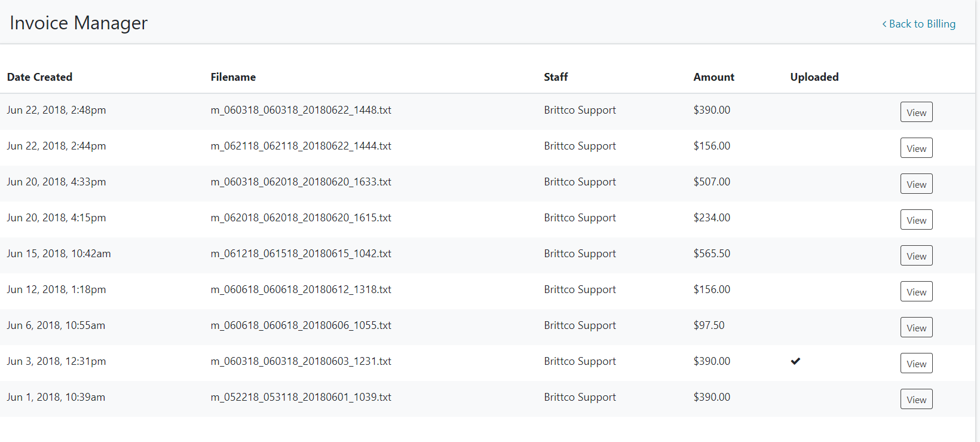Click the Uploaded column header

[x=814, y=77]
